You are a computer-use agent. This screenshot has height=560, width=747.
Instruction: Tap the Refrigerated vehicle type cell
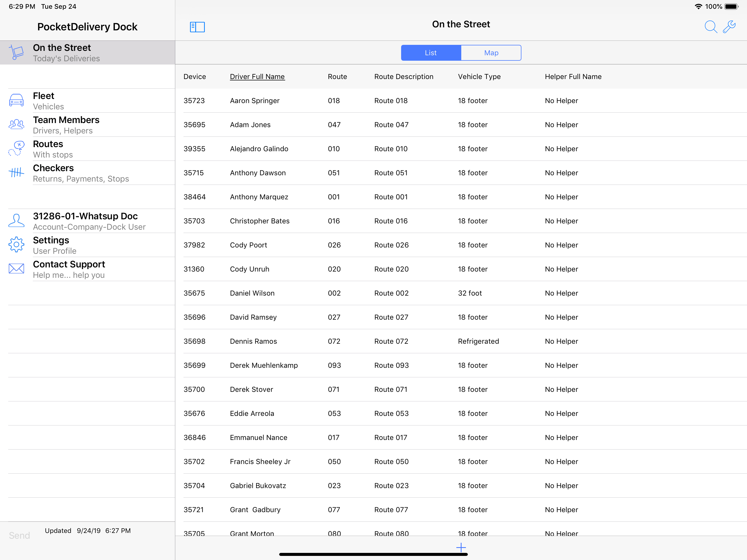(478, 341)
